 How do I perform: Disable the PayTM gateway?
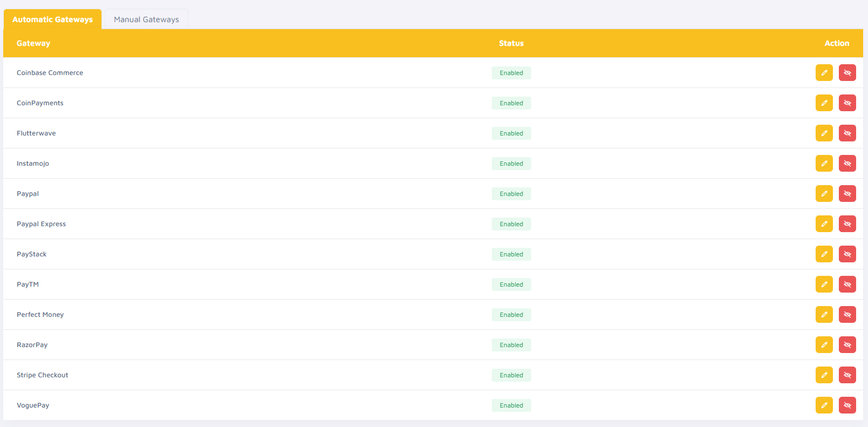[847, 284]
